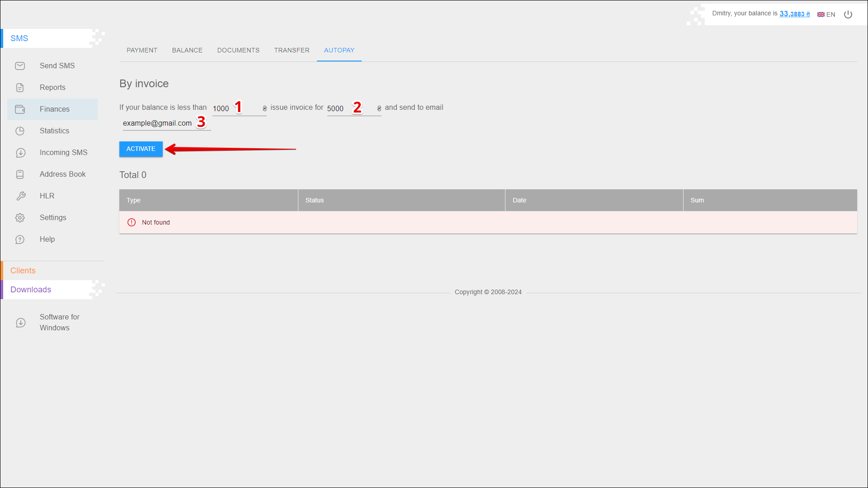Screen dimensions: 868x488
Task: Click the HLR wrench icon
Action: point(20,196)
